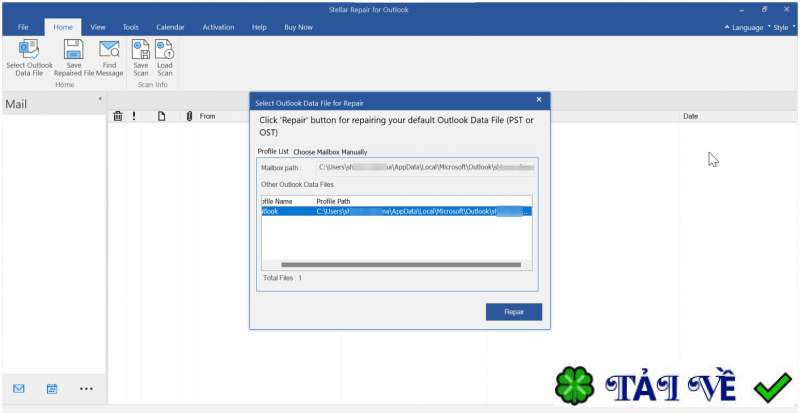This screenshot has width=800, height=413.
Task: Click the trash column header icon
Action: click(x=117, y=116)
